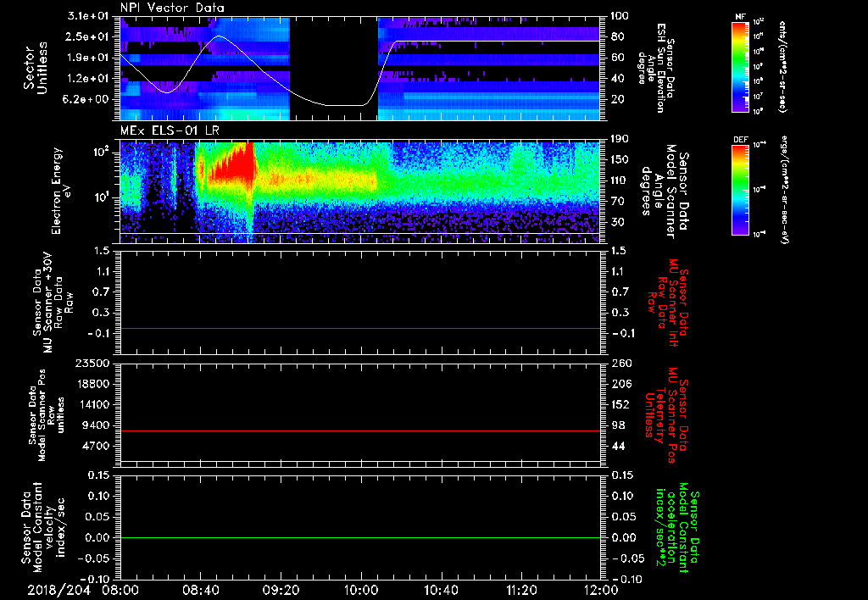This screenshot has height=600, width=868.
Task: Select the "6.2e+00" sector tick value
Action: click(86, 99)
